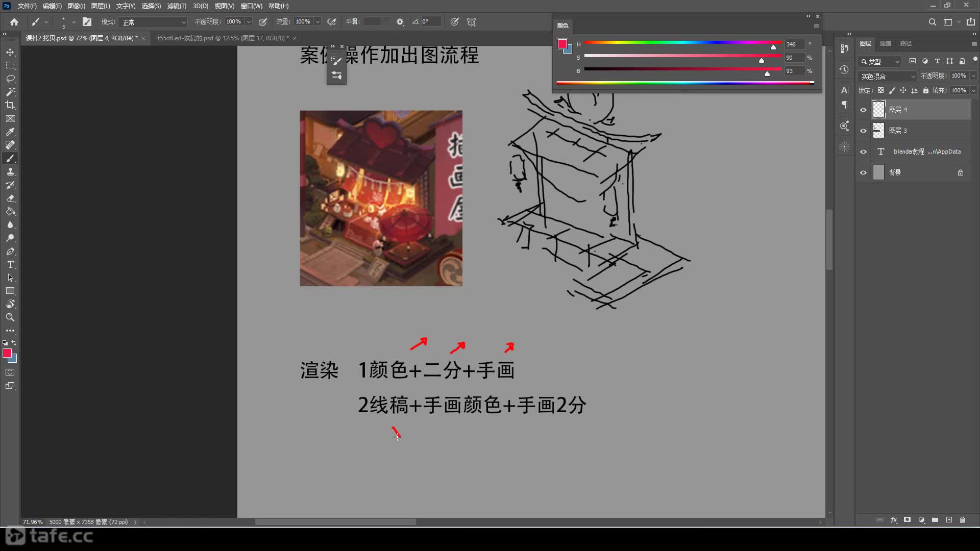
Task: Open the brush opacity 100% dropdown arrow
Action: tap(249, 22)
